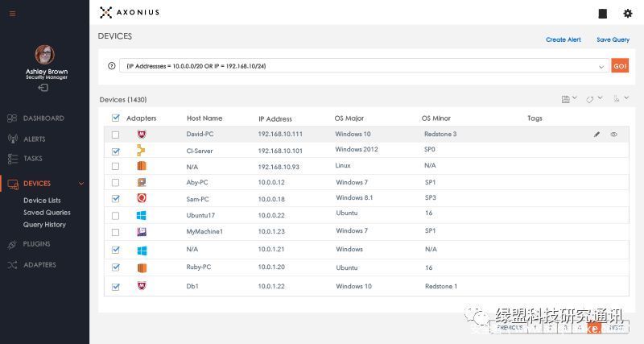Uncheck the CI-Server row checkbox
Image resolution: width=644 pixels, height=344 pixels.
[116, 151]
